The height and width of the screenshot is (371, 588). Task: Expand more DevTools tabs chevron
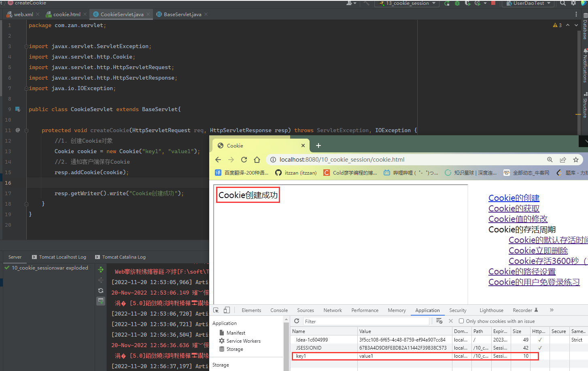[551, 310]
